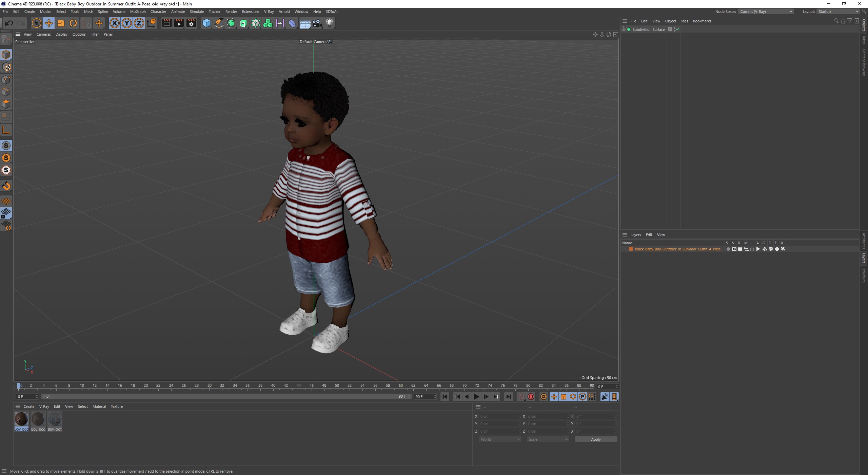This screenshot has height=475, width=868.
Task: Toggle layer render visibility icon
Action: (x=740, y=249)
